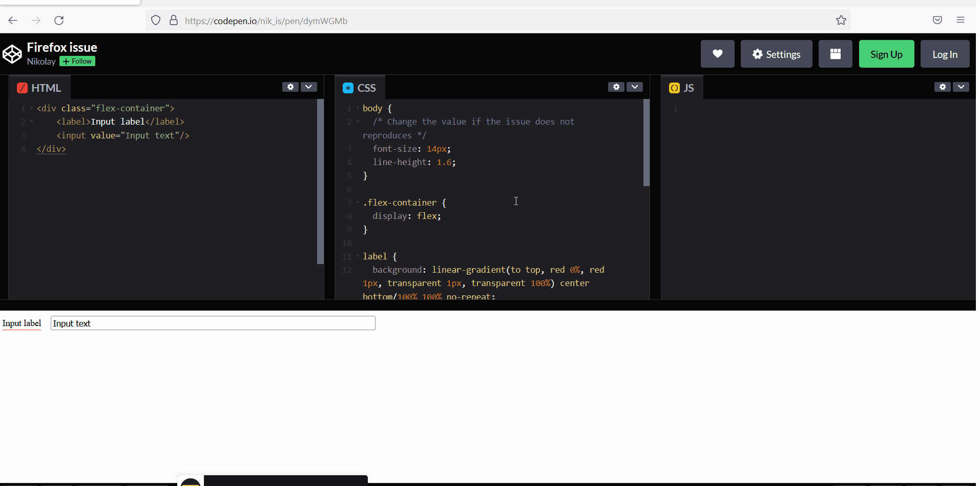Follow the author Nikolay

[x=77, y=61]
